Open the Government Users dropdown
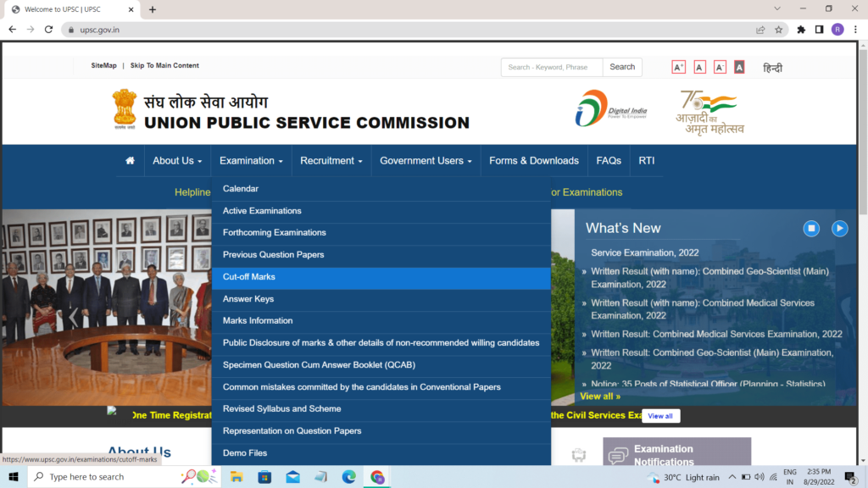This screenshot has width=868, height=488. 426,161
